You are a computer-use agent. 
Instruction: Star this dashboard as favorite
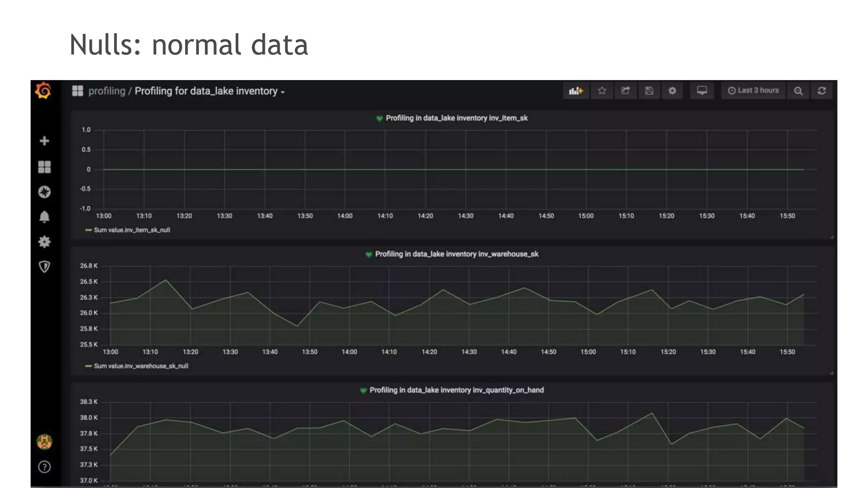click(x=602, y=91)
